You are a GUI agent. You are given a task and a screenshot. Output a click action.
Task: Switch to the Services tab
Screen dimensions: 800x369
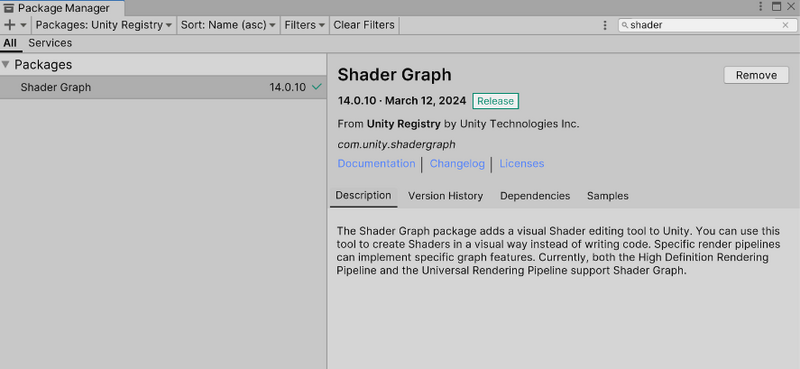coord(50,43)
